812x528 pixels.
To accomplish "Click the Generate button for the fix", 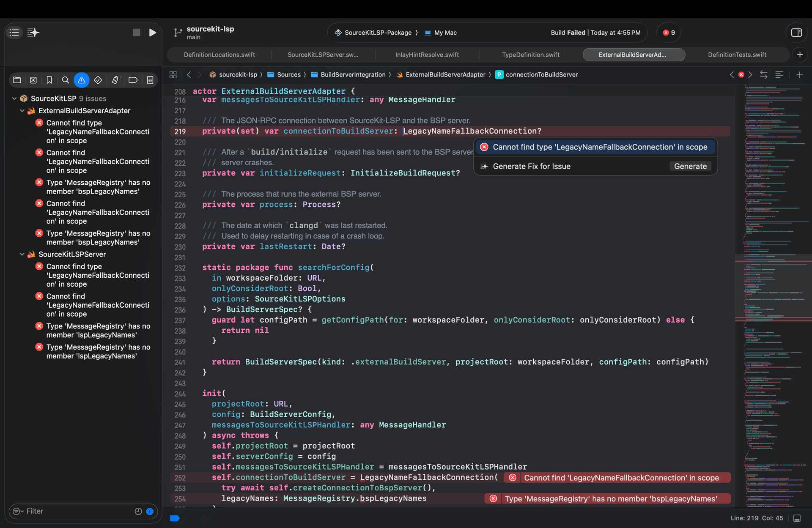I will (690, 166).
